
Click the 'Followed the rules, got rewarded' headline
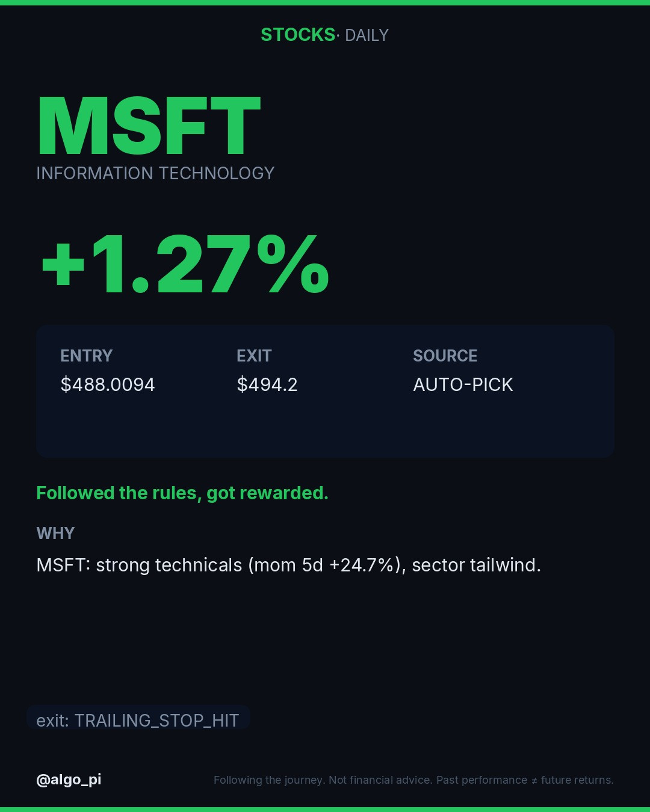click(x=182, y=493)
